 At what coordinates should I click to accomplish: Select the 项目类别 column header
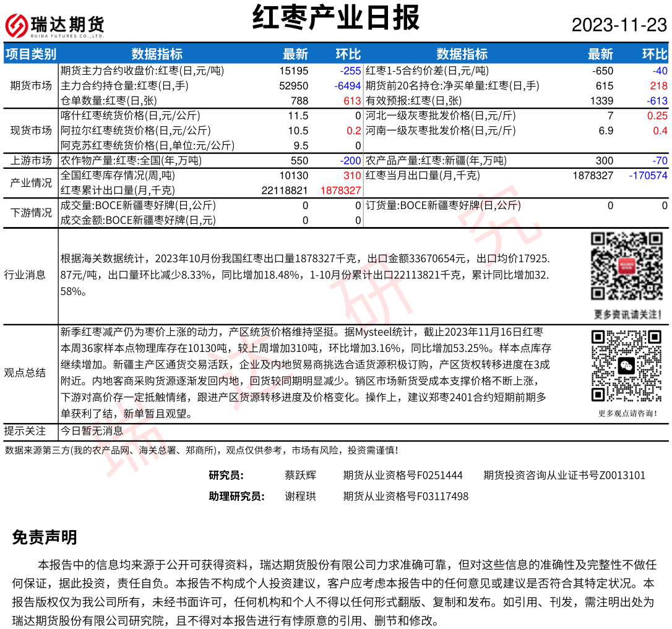point(31,54)
